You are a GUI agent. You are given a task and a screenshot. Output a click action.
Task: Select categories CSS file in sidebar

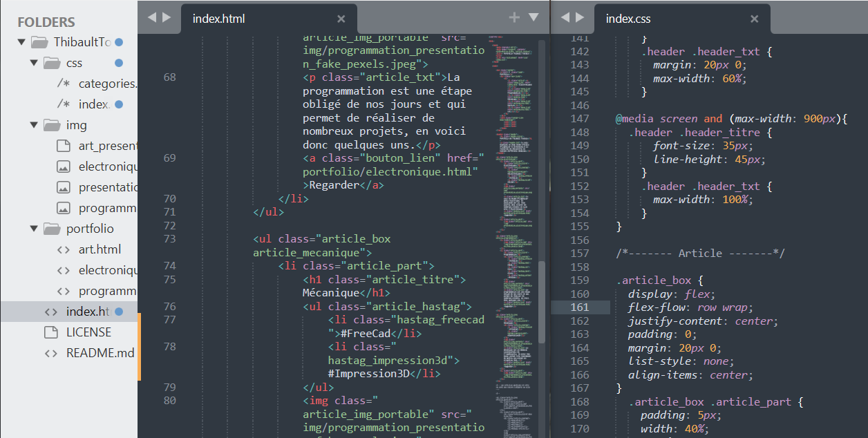coord(107,84)
